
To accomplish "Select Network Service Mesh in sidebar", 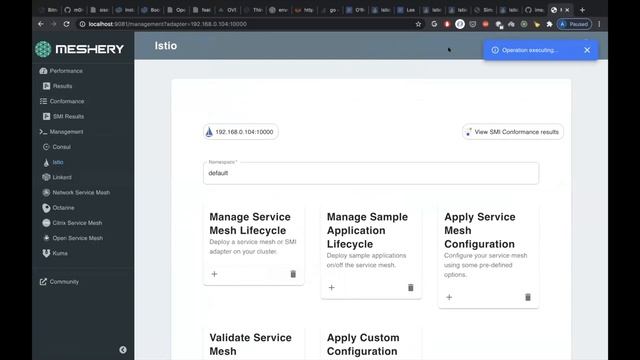I will pos(81,193).
